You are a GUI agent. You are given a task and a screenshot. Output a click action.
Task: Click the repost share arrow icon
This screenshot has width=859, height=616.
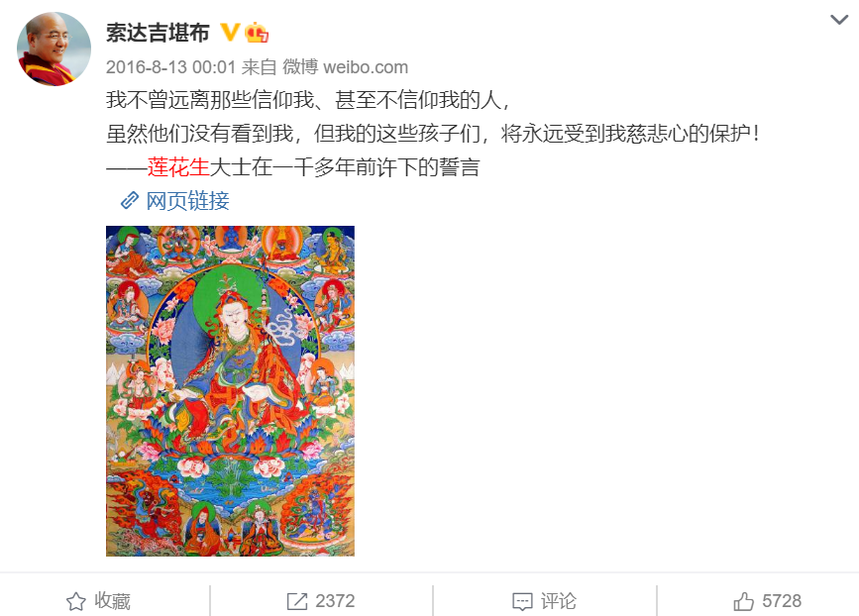coord(297,601)
